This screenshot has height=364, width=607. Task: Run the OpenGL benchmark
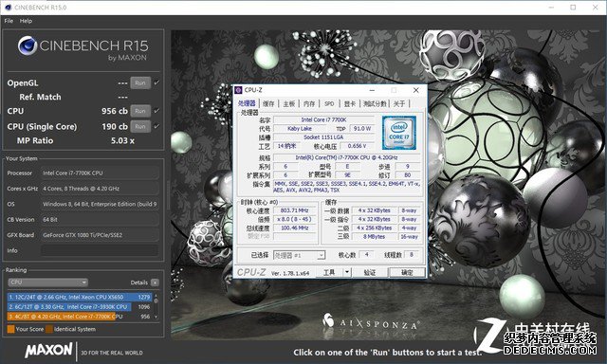[140, 82]
